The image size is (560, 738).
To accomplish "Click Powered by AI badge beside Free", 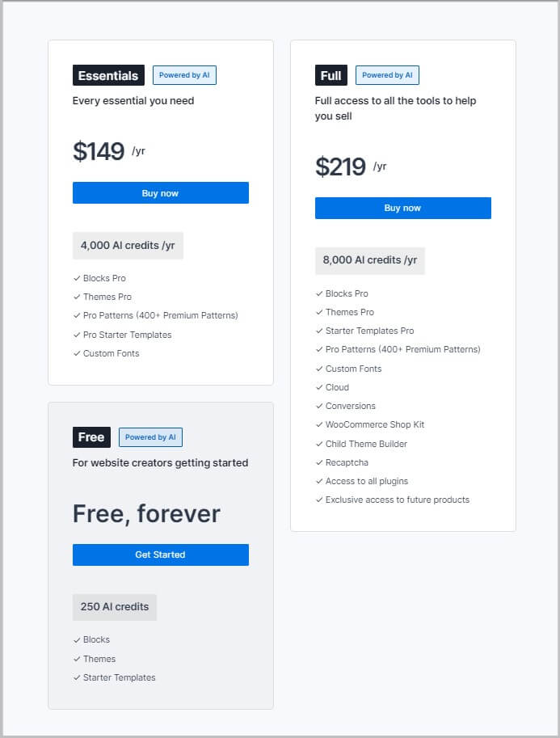I will coord(150,437).
